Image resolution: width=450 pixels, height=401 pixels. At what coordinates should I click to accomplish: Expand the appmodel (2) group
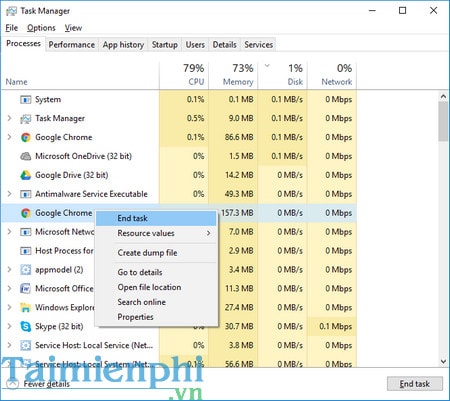click(9, 269)
